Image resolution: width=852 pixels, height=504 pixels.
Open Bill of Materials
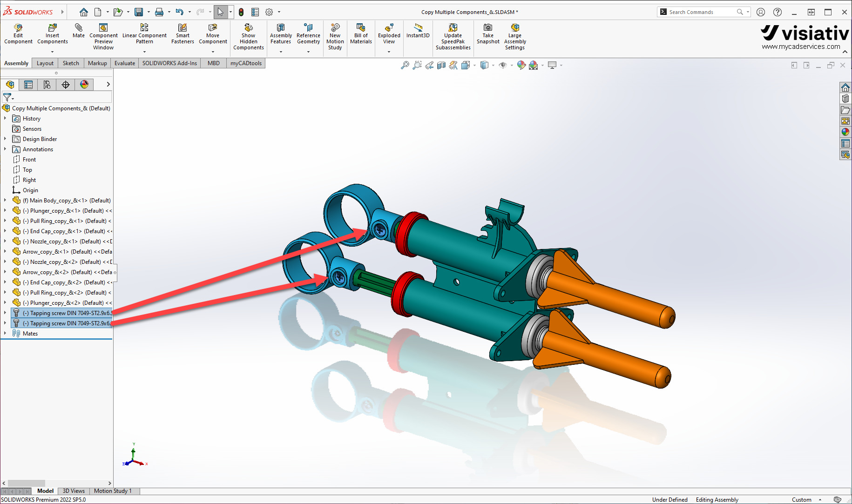point(361,34)
